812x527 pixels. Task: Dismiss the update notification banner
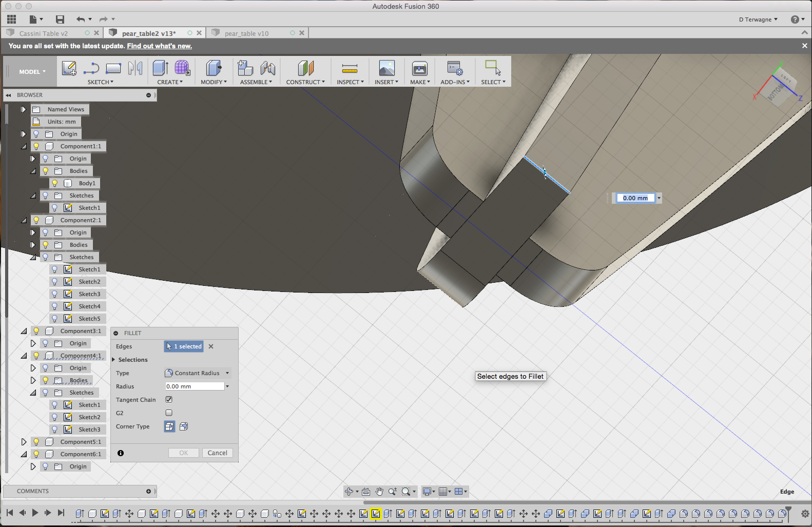tap(804, 46)
